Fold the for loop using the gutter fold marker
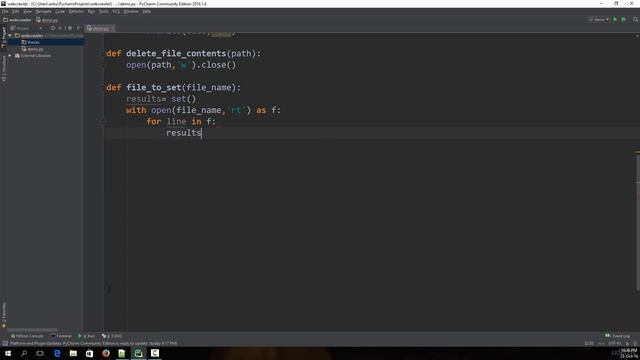640x360 pixels. coord(104,122)
